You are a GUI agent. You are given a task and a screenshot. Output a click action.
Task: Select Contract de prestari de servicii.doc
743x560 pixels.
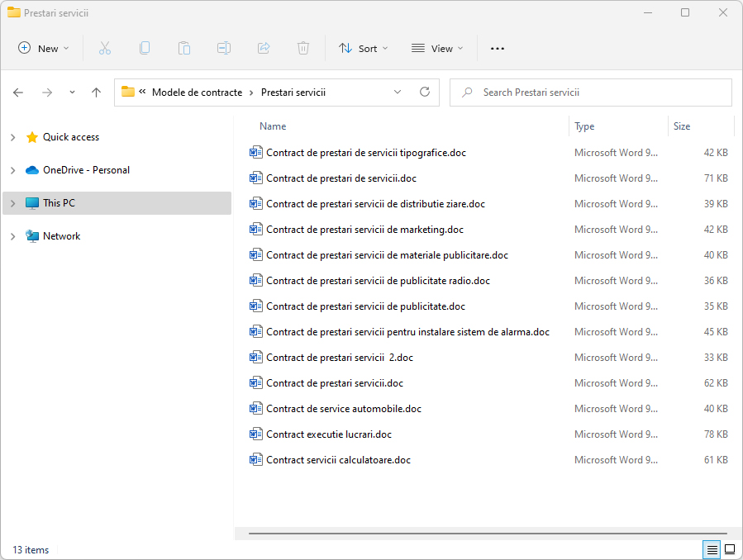click(x=341, y=178)
